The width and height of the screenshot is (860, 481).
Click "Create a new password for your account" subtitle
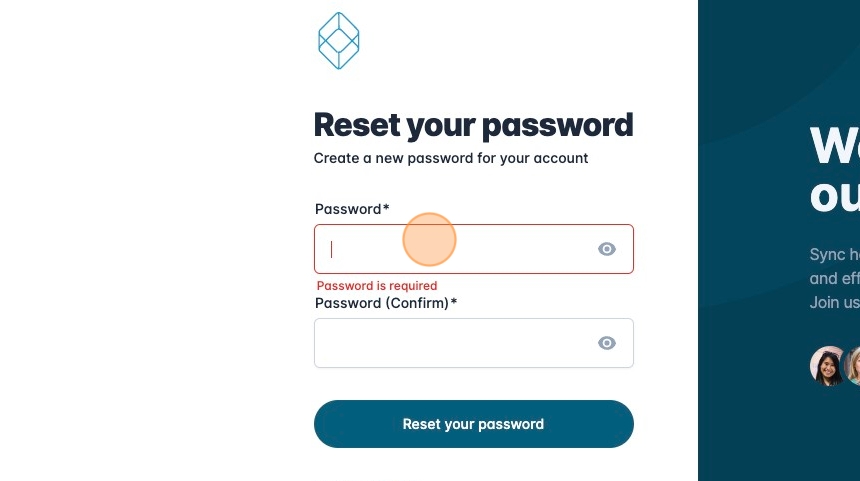451,158
